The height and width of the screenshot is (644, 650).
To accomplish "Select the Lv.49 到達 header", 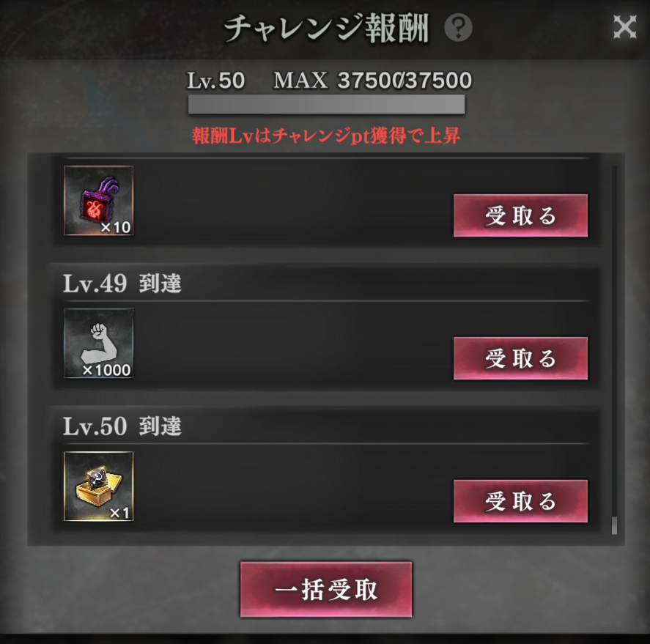I will pos(122,284).
